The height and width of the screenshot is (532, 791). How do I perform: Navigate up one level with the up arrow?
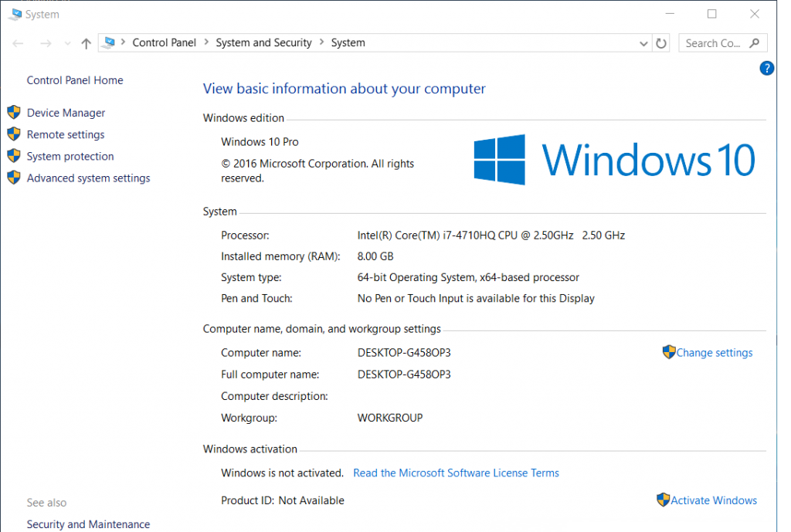(x=86, y=43)
